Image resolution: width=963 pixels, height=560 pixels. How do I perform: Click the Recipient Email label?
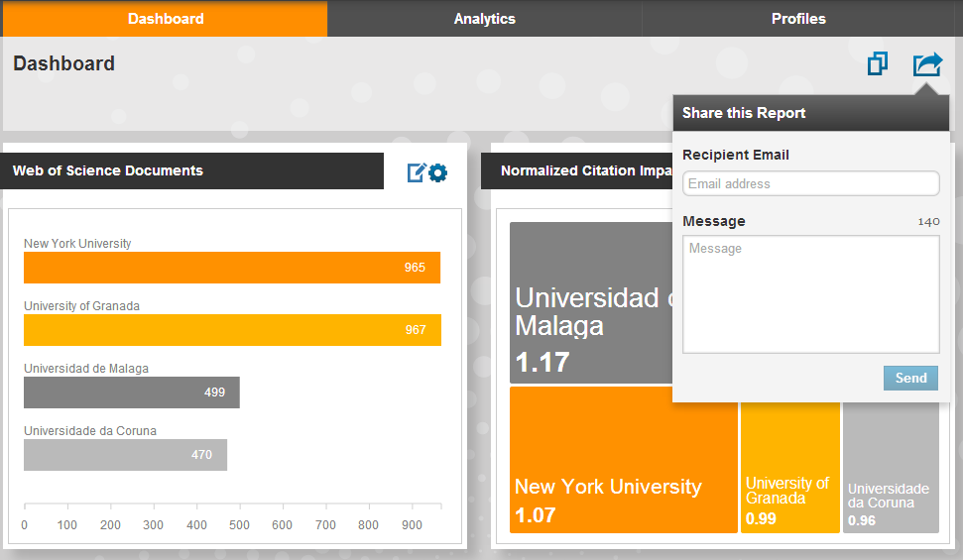(736, 155)
